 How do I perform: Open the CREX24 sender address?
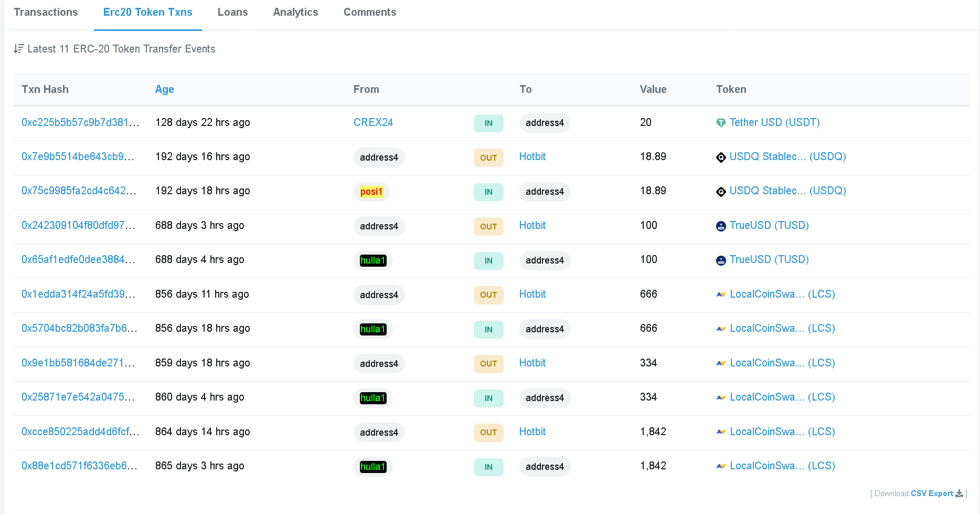(373, 122)
